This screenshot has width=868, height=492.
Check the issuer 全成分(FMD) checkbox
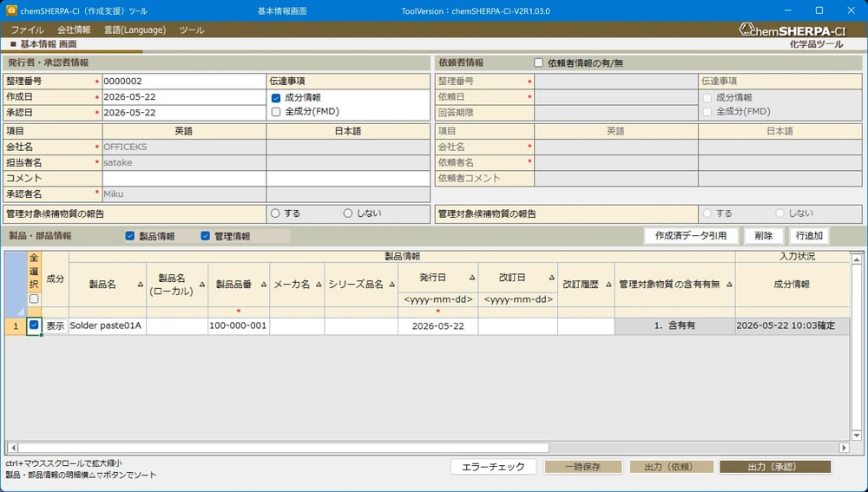276,112
